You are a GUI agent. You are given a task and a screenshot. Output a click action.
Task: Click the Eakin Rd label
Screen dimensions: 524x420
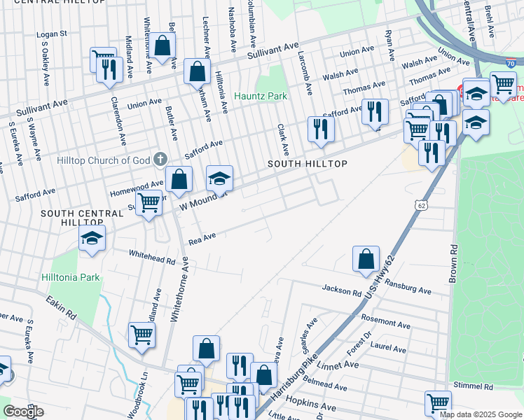point(62,307)
